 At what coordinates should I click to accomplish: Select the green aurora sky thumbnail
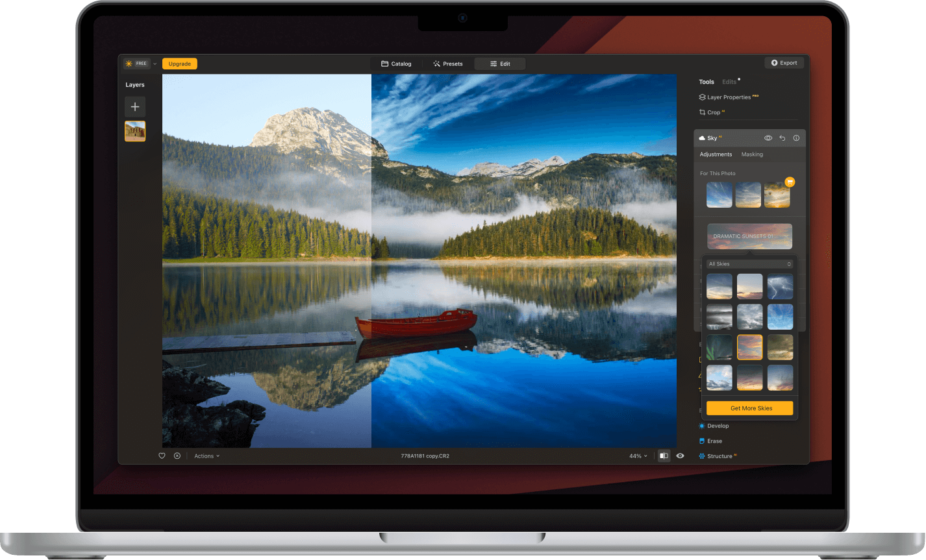coord(720,347)
